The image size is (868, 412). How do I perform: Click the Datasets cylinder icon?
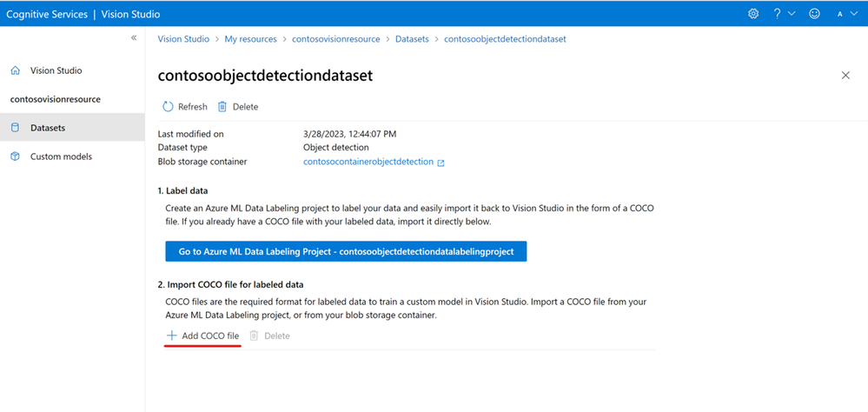tap(15, 128)
